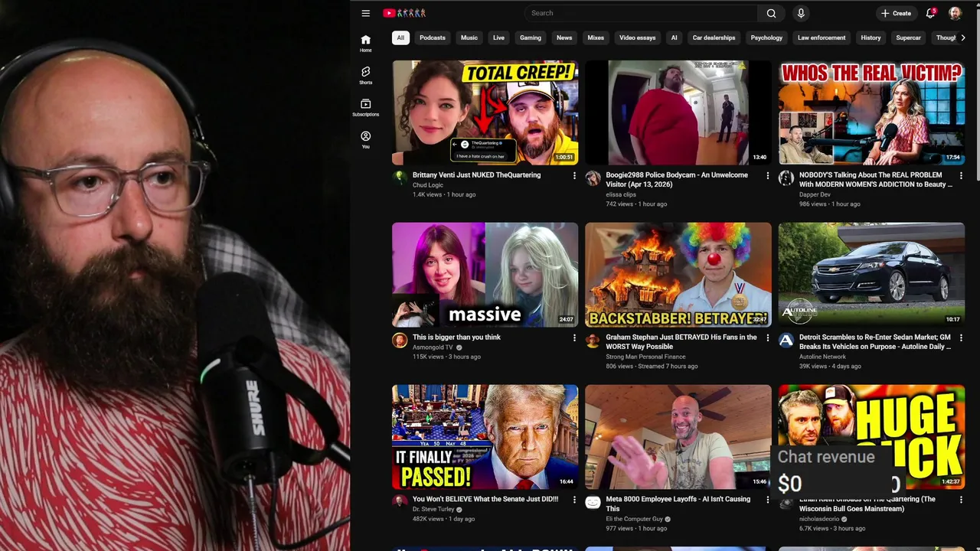Open WHOS THE REAL VICTIM thumbnail
Viewport: 980px width, 551px height.
(872, 113)
